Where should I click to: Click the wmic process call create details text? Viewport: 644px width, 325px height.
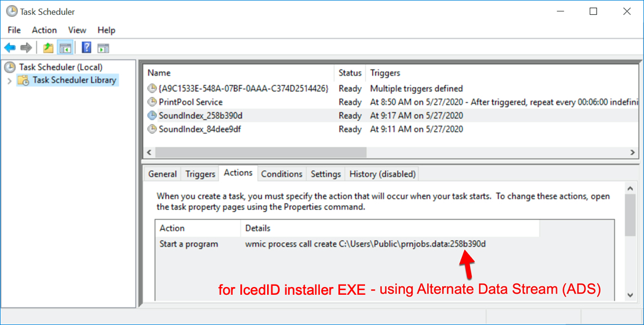pyautogui.click(x=365, y=244)
